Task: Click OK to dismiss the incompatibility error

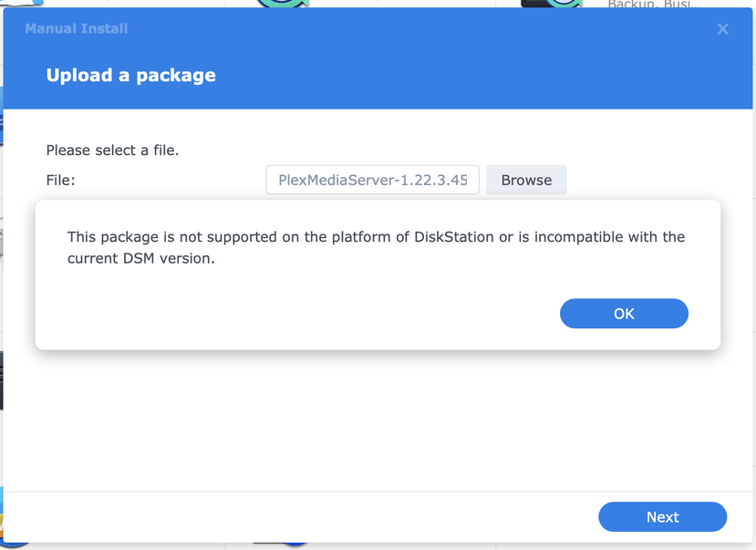Action: click(624, 314)
